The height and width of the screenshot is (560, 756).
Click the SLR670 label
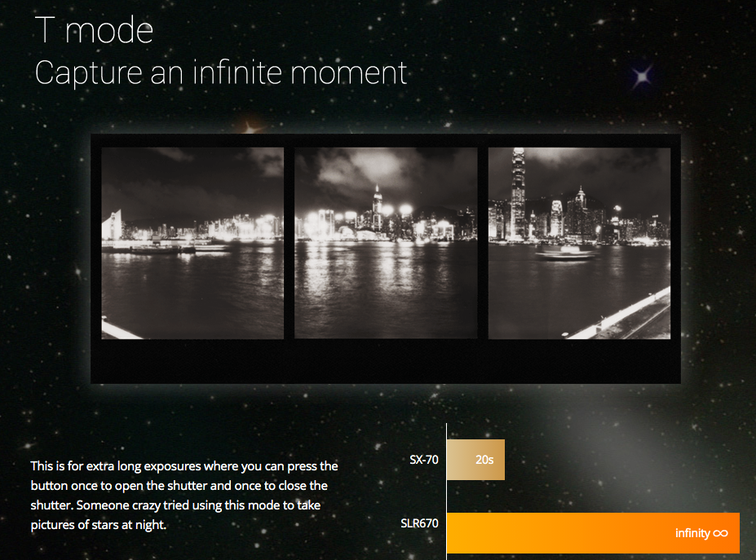coord(419,523)
